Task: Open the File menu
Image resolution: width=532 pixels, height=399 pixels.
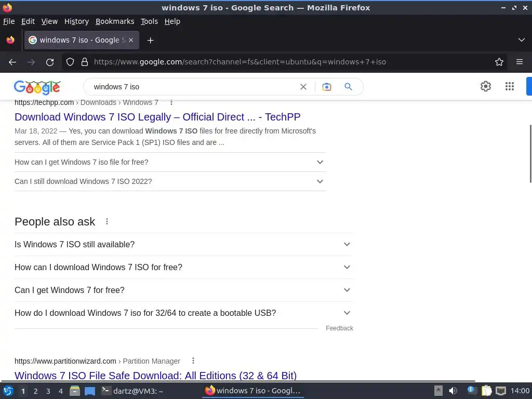Action: [x=9, y=21]
